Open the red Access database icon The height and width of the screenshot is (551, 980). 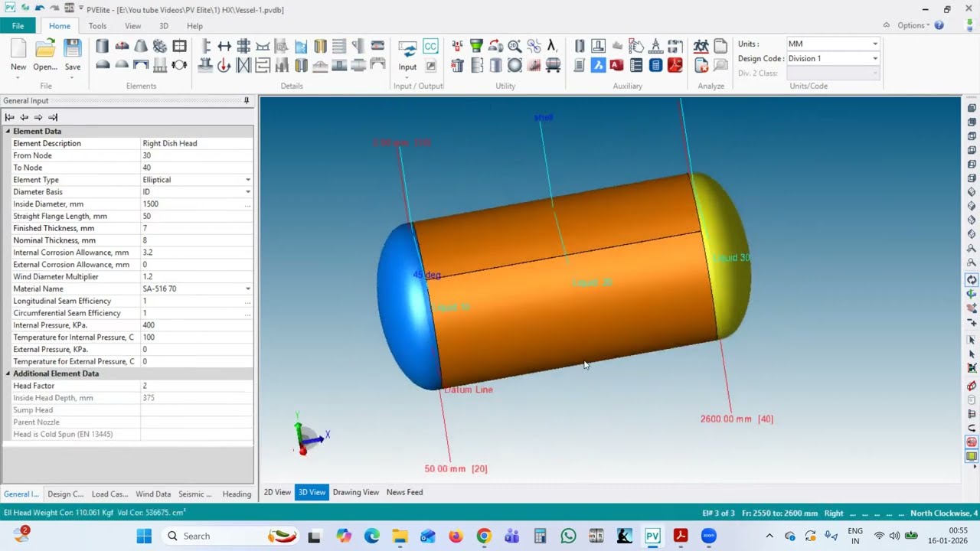[617, 66]
